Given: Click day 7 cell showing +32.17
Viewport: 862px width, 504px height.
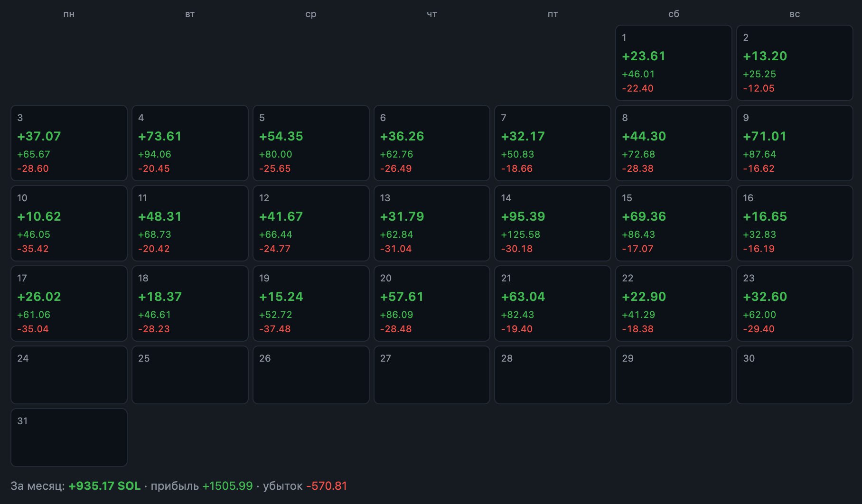Looking at the screenshot, I should coord(553,143).
